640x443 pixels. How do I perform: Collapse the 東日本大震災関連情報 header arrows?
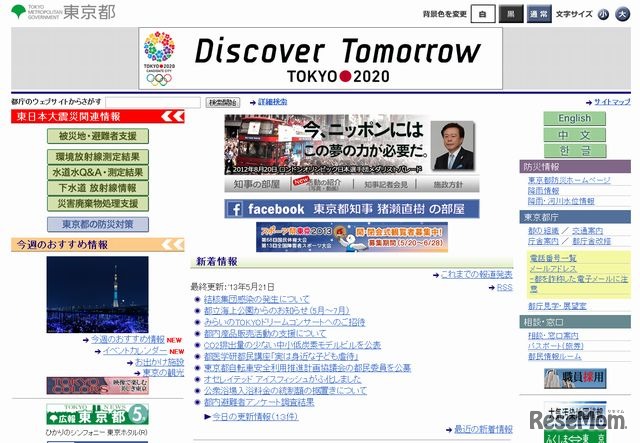(172, 117)
